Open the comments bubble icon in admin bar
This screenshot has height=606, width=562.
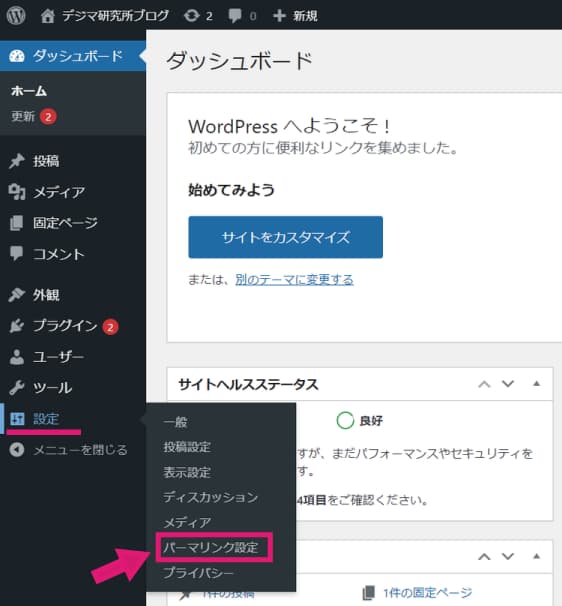tap(235, 16)
